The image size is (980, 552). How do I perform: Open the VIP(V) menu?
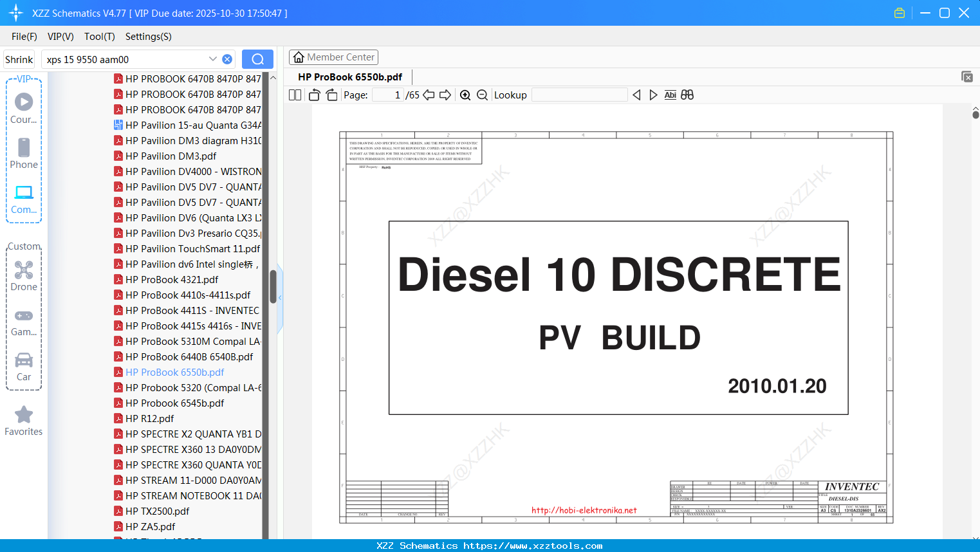[60, 37]
